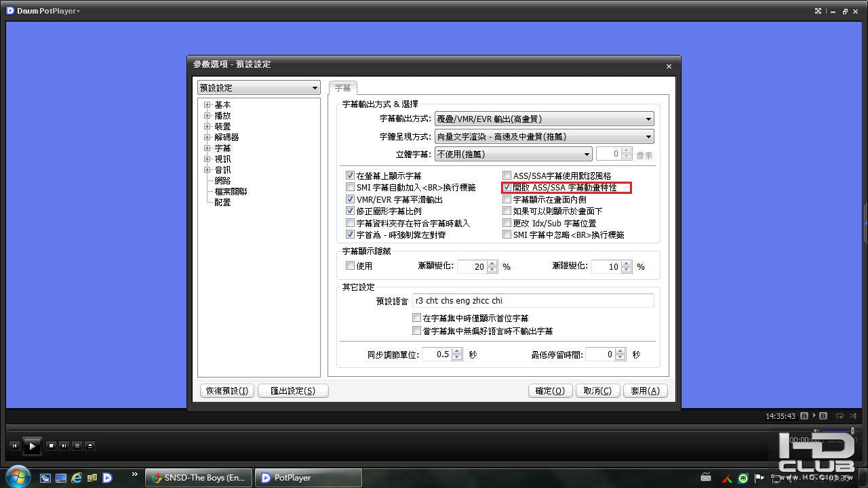The width and height of the screenshot is (868, 488).
Task: Close the preferences dialog with X
Action: (669, 66)
